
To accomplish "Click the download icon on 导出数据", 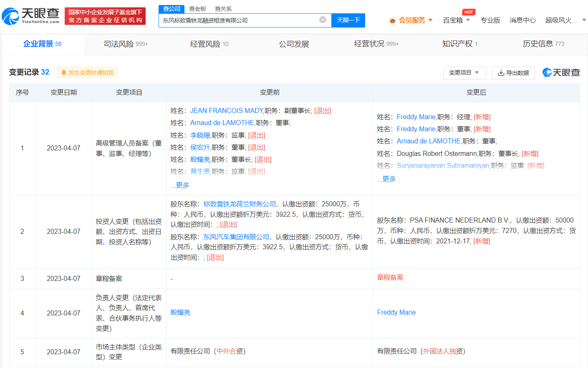I will pos(501,73).
